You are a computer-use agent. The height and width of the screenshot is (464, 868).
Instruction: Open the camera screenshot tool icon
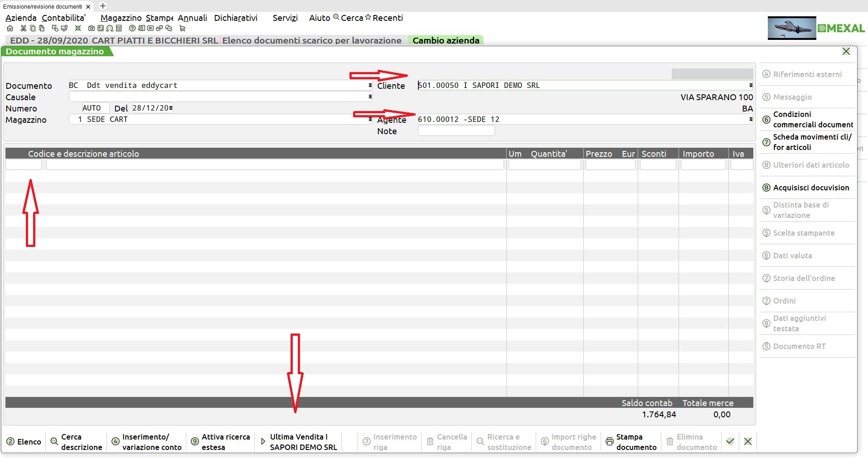(92, 28)
